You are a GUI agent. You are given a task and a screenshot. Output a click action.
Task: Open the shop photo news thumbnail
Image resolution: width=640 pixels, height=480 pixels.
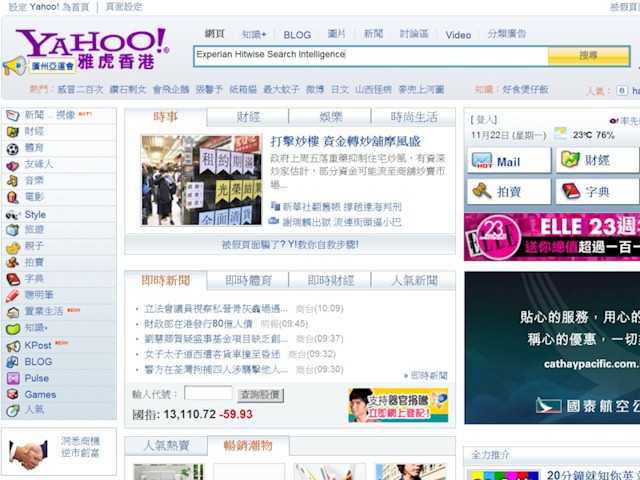(x=201, y=180)
